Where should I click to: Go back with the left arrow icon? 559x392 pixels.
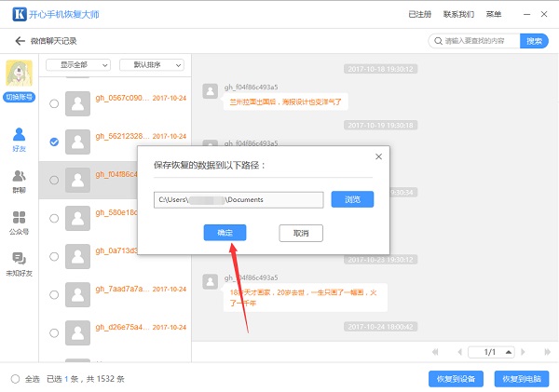coord(20,41)
